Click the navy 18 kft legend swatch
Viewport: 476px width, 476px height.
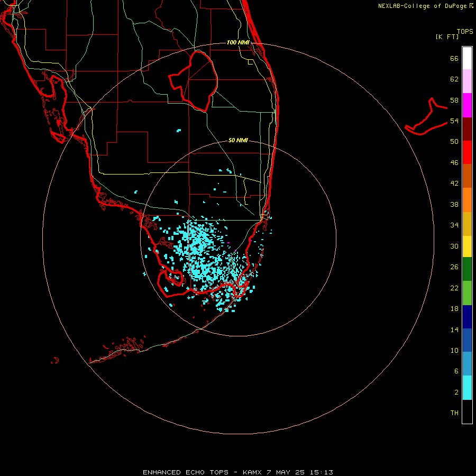467,317
